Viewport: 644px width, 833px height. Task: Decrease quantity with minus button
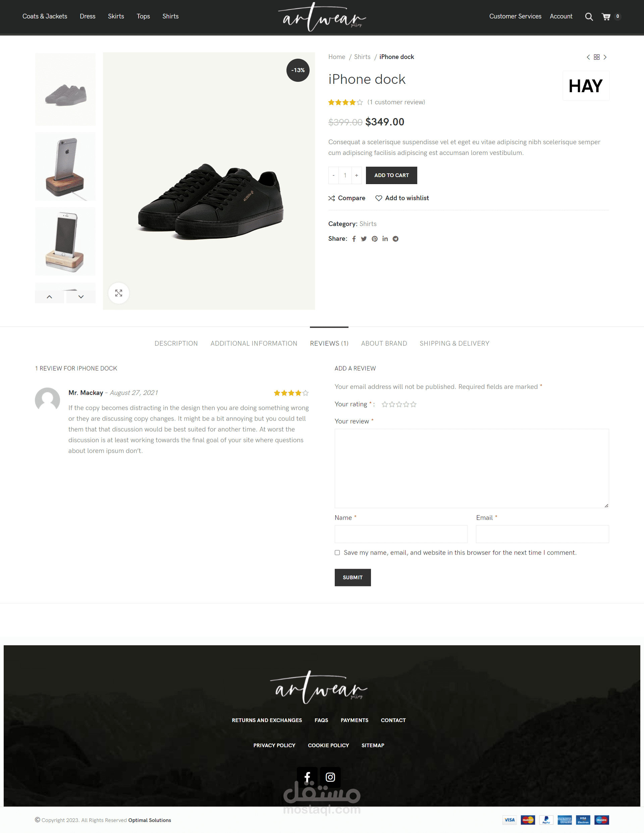point(333,175)
